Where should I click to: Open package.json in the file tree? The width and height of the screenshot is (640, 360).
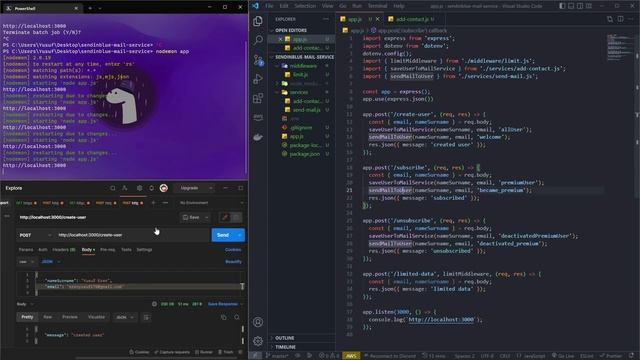(x=304, y=154)
